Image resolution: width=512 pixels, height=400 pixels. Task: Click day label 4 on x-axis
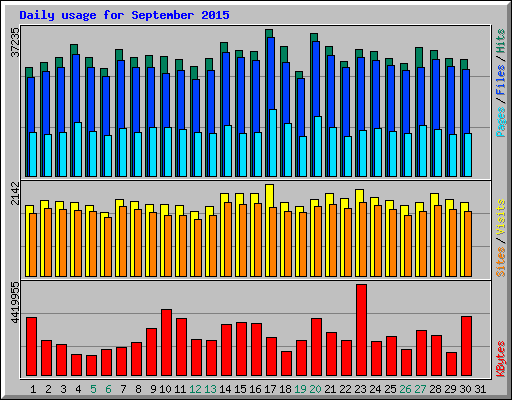pos(78,389)
